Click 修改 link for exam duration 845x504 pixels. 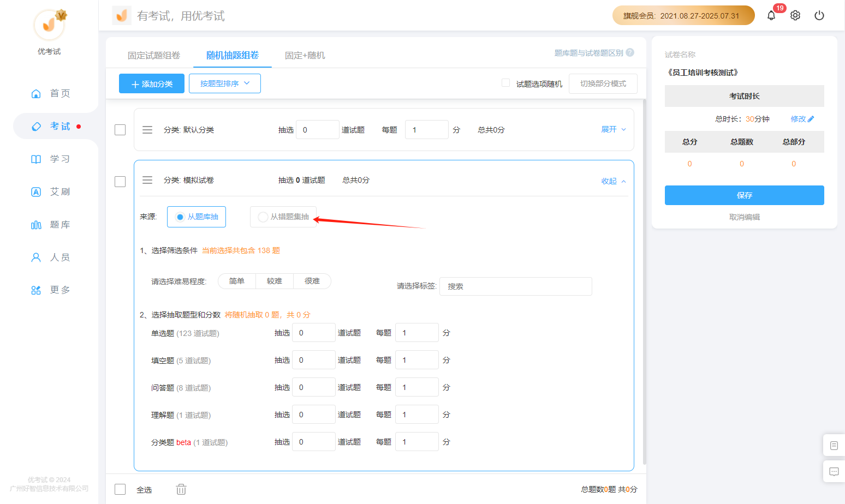click(798, 119)
